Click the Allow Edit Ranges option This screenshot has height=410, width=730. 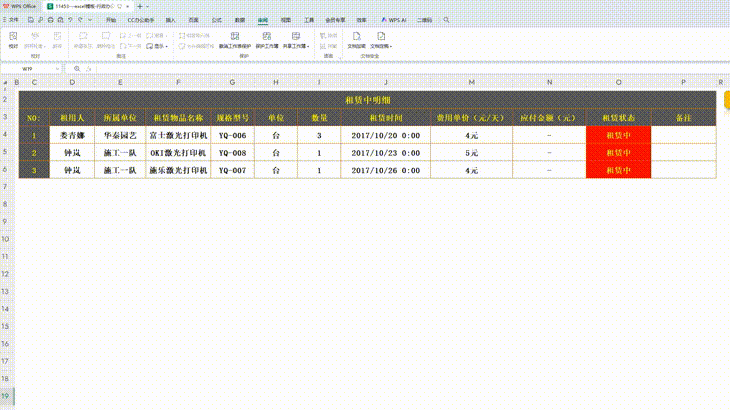coord(197,46)
